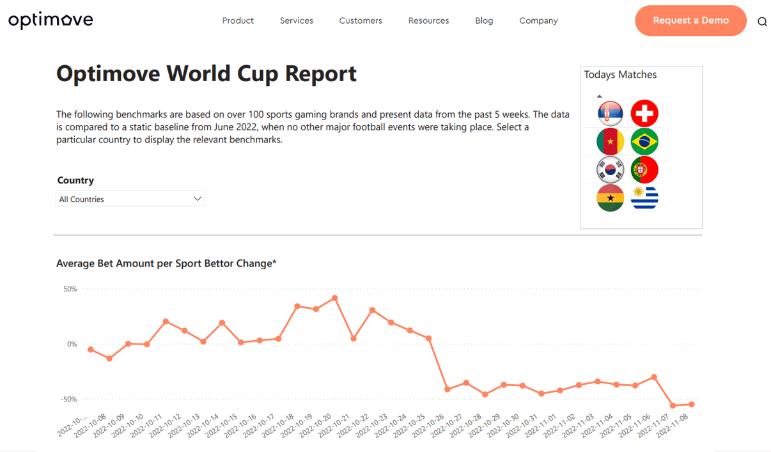Select the Brazil flag icon
This screenshot has width=771, height=452.
pos(644,142)
